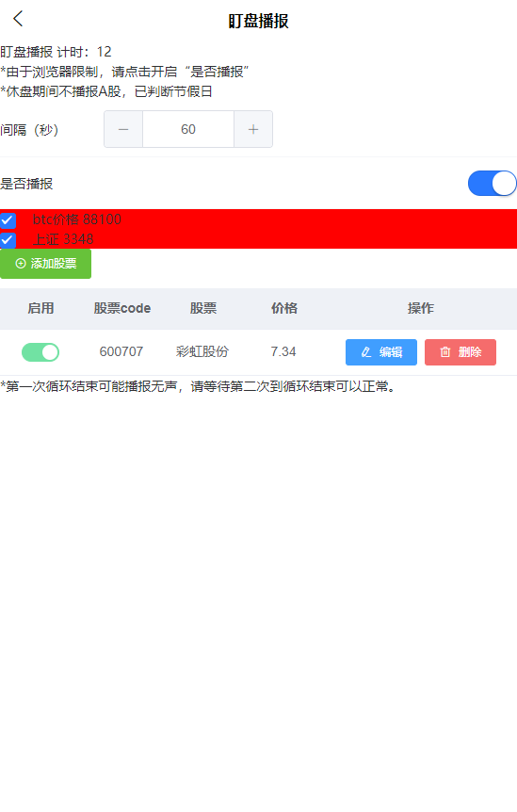Select the stock code 600707 cell
The height and width of the screenshot is (812, 517).
pos(121,351)
